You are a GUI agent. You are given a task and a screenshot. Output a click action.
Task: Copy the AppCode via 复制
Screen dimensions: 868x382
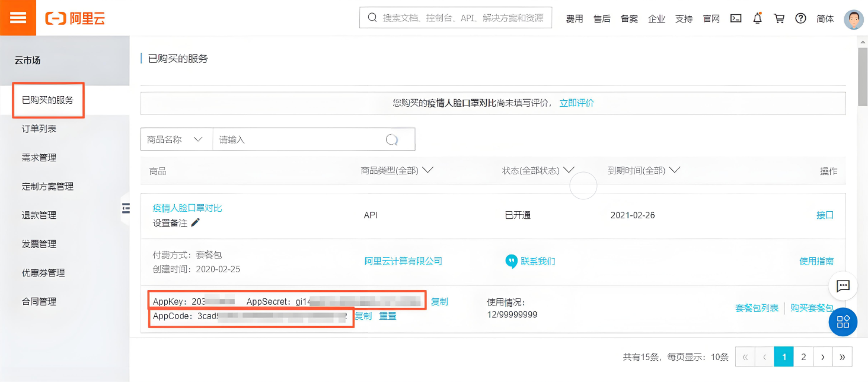point(363,316)
